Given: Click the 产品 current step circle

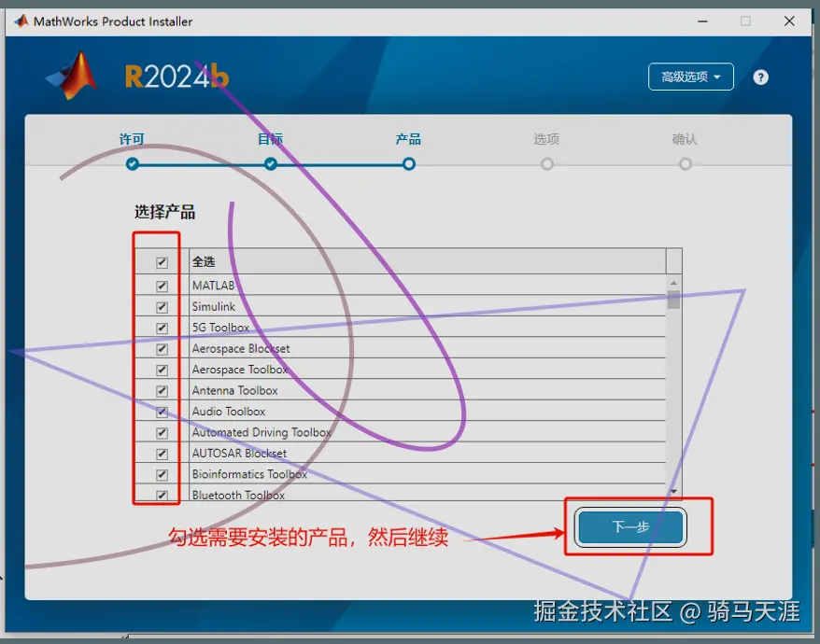Looking at the screenshot, I should (x=409, y=164).
